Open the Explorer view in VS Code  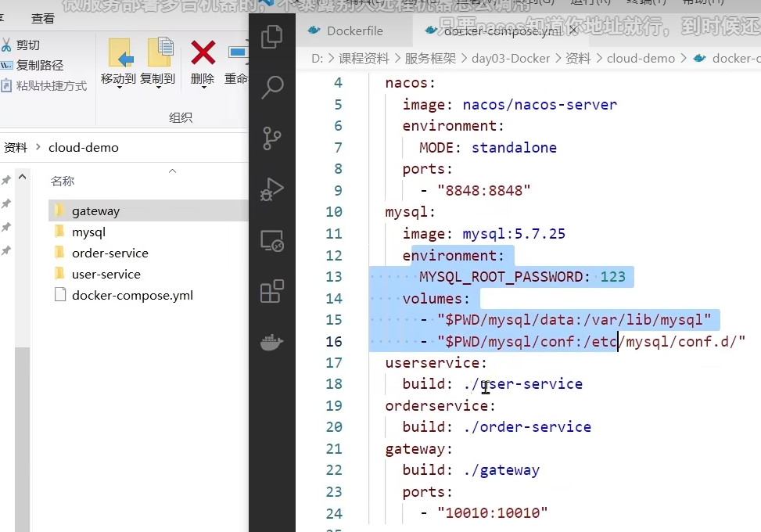pyautogui.click(x=271, y=36)
